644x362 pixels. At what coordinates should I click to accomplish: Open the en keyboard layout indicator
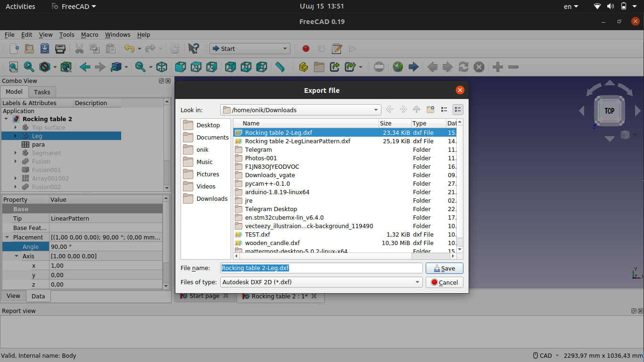[570, 7]
